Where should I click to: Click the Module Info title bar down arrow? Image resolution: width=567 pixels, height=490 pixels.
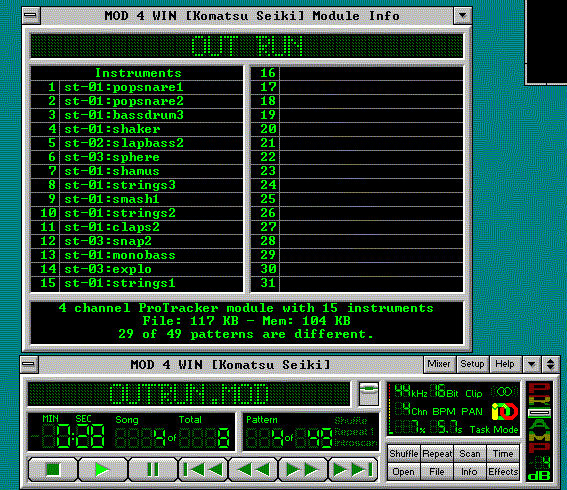[462, 16]
